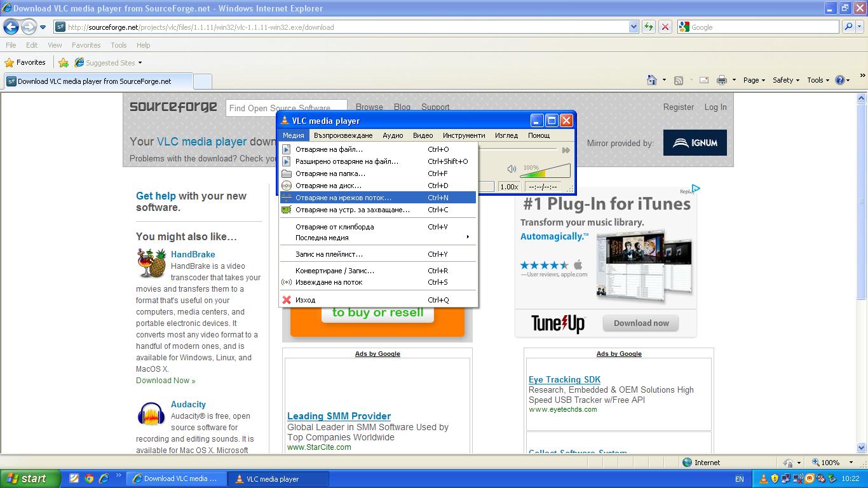868x488 pixels.
Task: Click the Stop loading red X icon
Action: click(x=665, y=27)
